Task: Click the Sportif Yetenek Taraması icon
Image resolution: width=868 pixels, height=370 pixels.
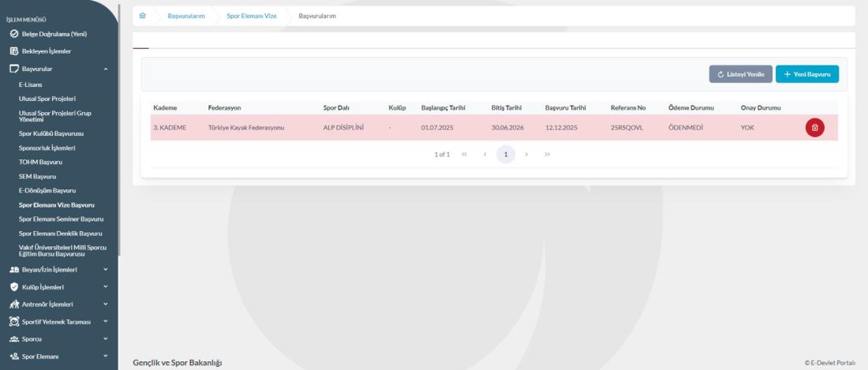Action: point(14,322)
